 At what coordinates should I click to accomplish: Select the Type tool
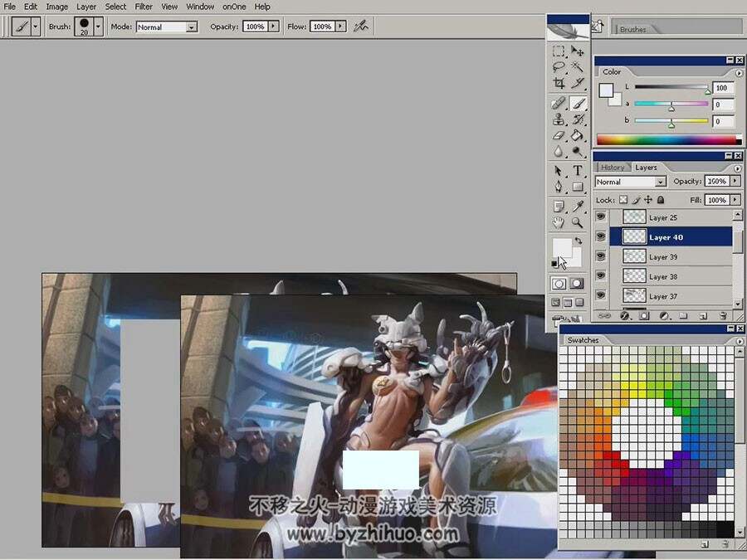coord(578,170)
